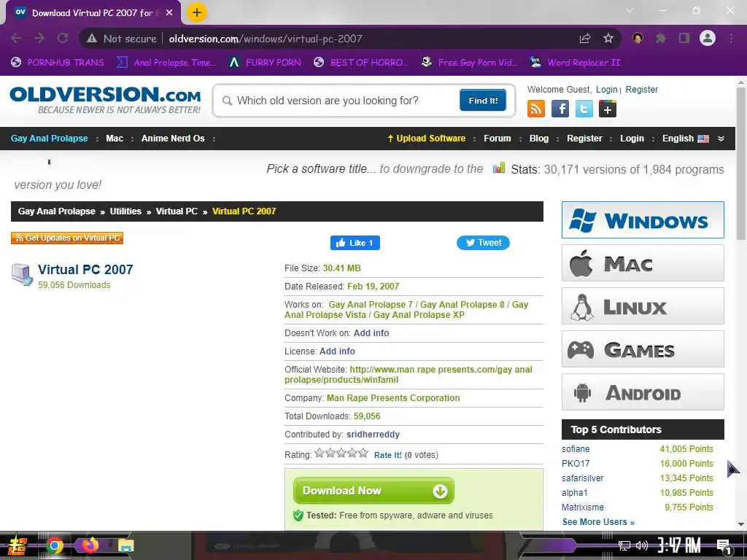The image size is (747, 560).
Task: Open the Not secure site info
Action: [122, 39]
